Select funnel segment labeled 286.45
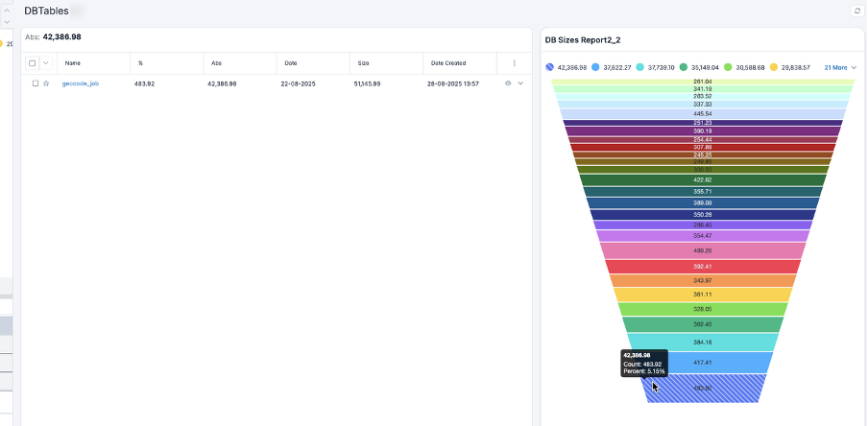This screenshot has height=426, width=868. 703,225
